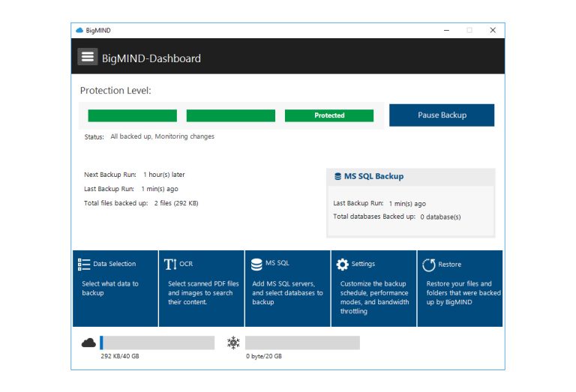Click the MS SQL database tile icon

[x=256, y=265]
